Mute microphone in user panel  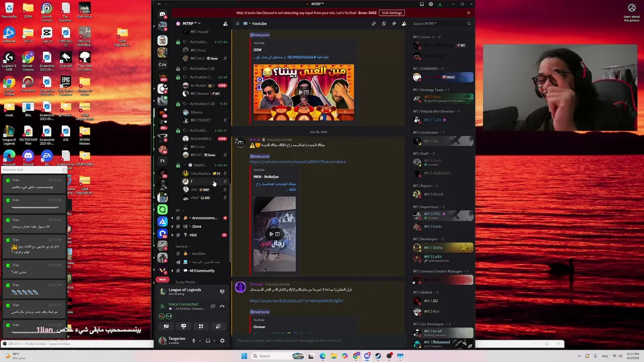pos(193,340)
